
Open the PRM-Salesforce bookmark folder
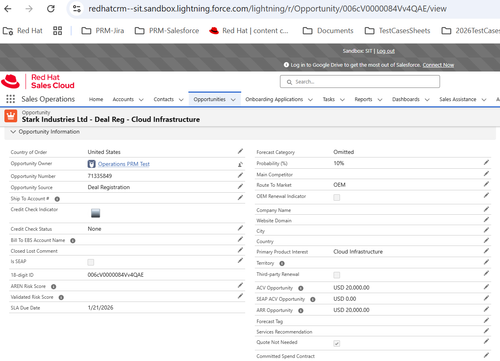coord(167,31)
